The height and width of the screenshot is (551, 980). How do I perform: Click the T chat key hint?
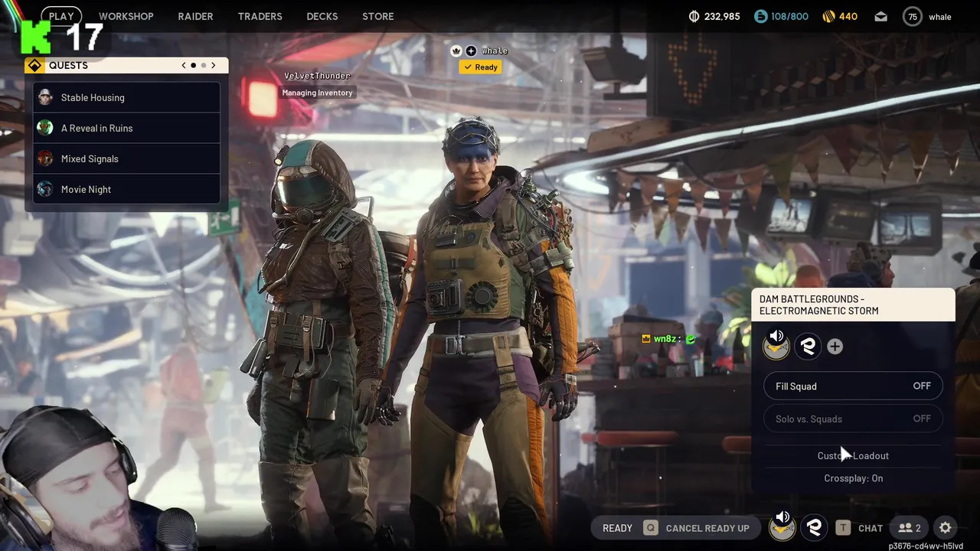pos(843,528)
